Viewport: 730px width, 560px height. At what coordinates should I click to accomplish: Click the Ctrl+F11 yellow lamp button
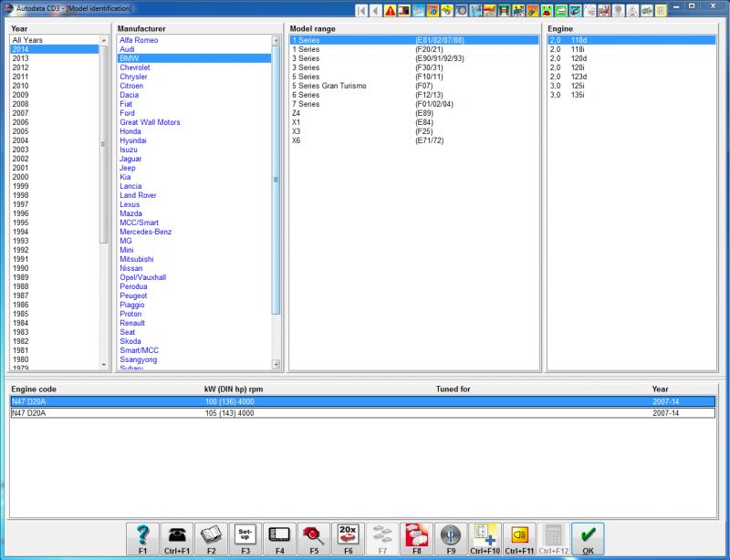pos(519,539)
